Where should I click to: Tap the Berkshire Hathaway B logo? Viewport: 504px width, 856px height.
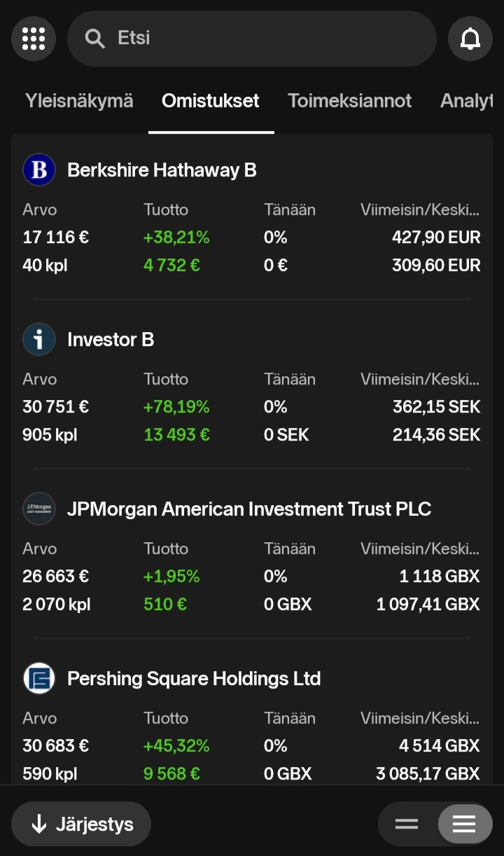pos(39,170)
